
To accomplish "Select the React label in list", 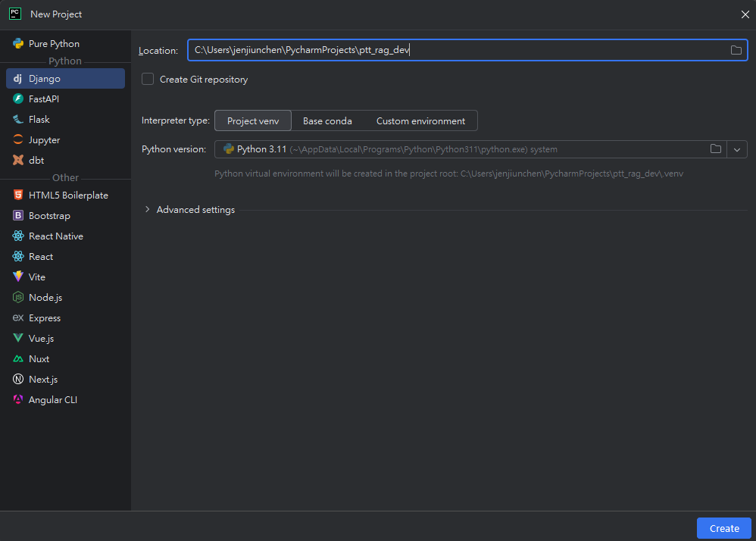I will coord(41,257).
